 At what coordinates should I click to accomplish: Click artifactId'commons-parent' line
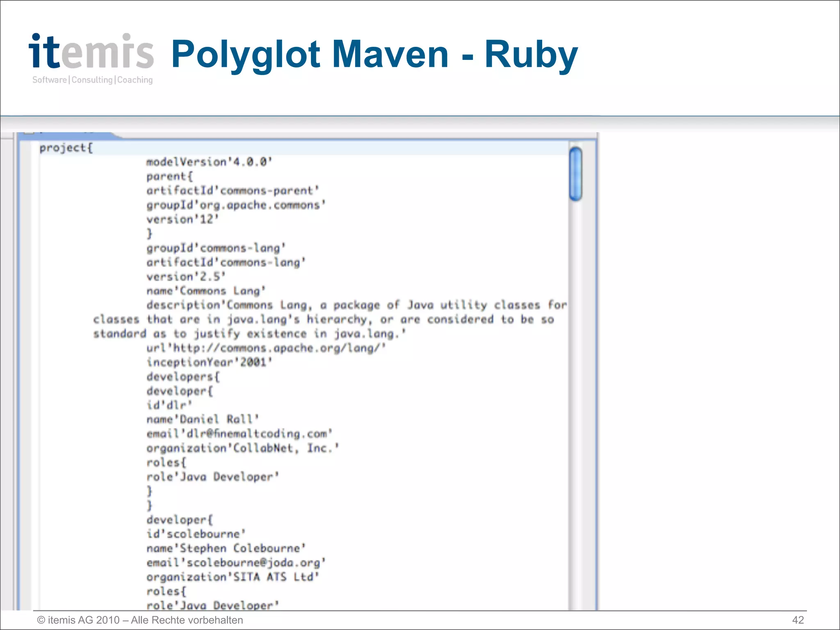233,191
